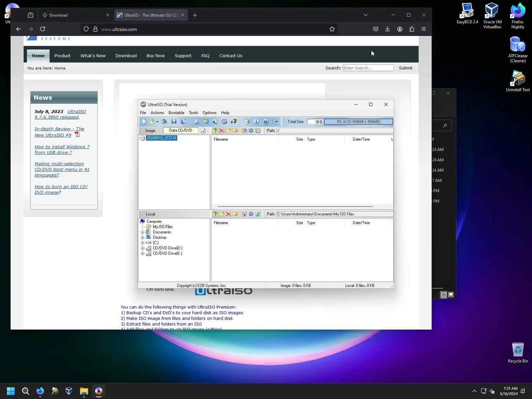Bookmark this page with the star icon
This screenshot has height=399, width=532.
(x=332, y=29)
